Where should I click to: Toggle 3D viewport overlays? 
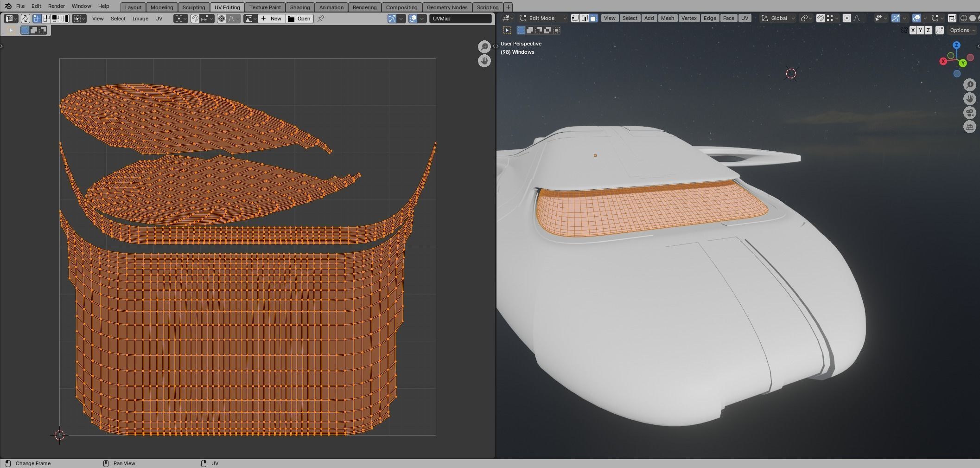point(916,18)
